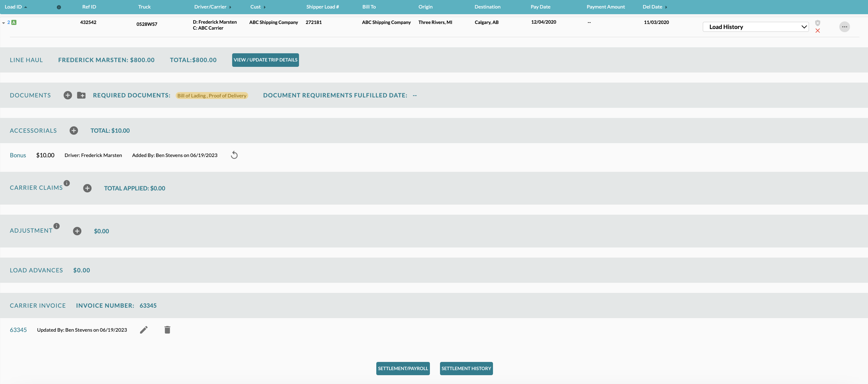The height and width of the screenshot is (384, 868).
Task: Add a new document with plus icon
Action: click(68, 95)
